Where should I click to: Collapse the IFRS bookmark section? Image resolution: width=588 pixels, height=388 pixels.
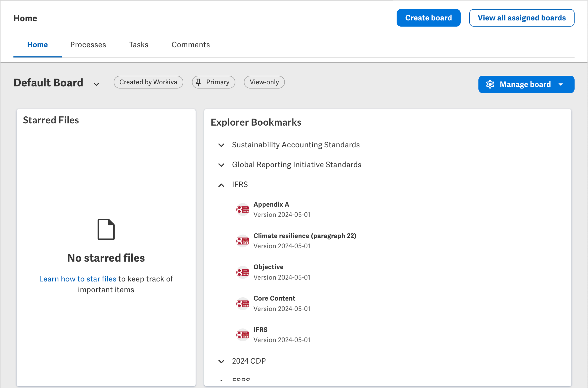221,185
